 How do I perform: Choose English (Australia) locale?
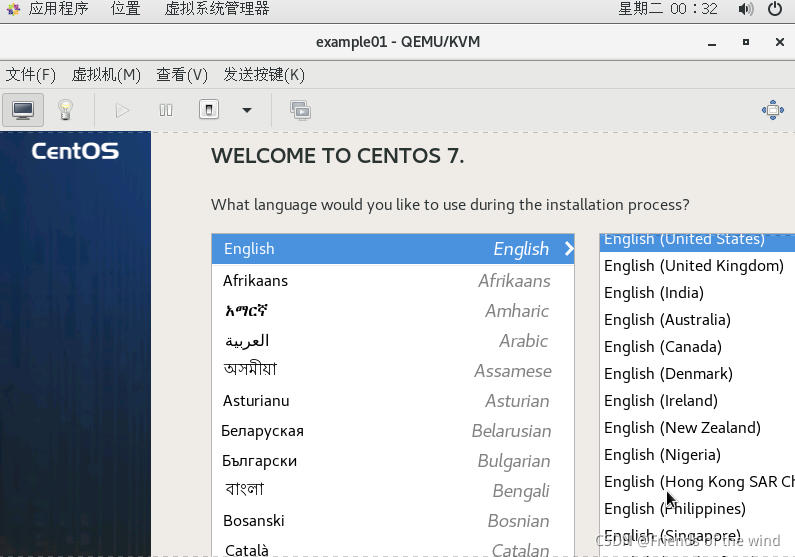point(698,319)
